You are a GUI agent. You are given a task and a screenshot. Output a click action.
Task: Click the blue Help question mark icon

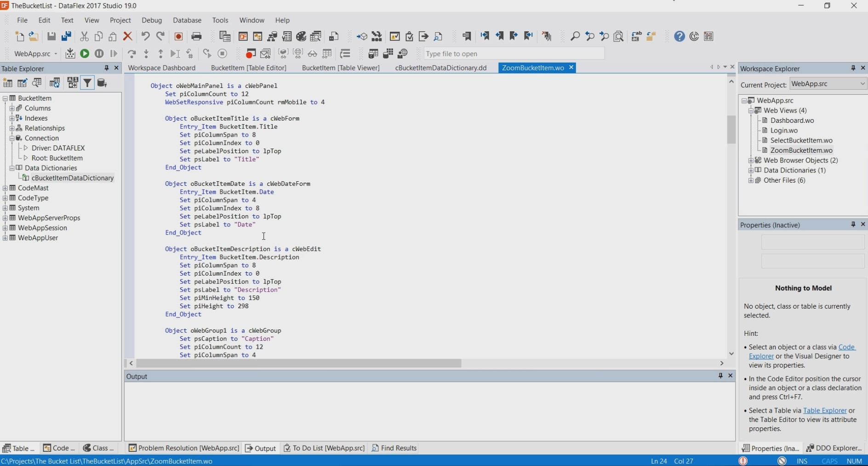[x=679, y=37]
